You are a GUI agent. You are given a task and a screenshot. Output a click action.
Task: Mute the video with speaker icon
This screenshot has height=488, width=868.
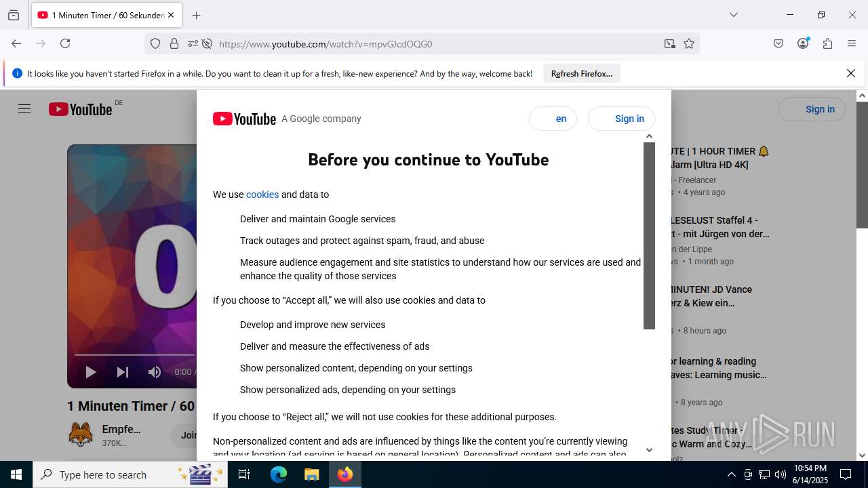pos(155,371)
